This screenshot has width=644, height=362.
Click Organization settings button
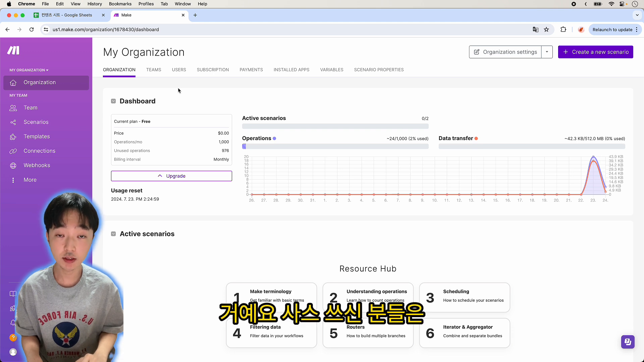(x=505, y=52)
